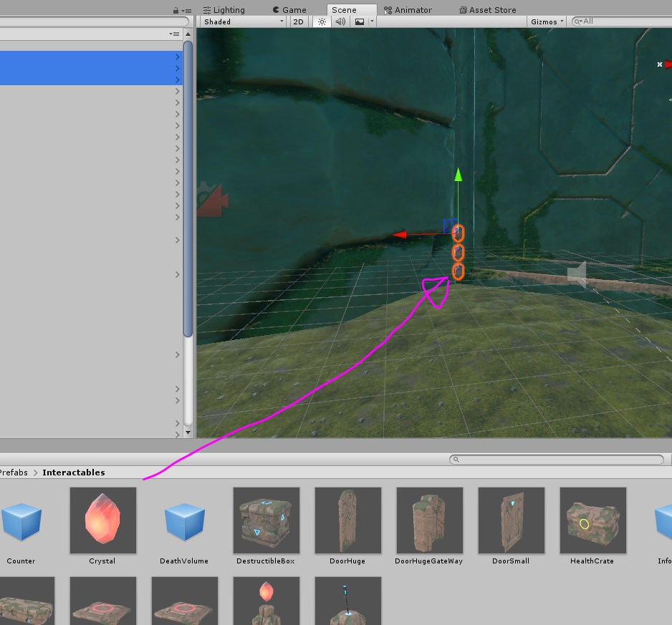The height and width of the screenshot is (625, 672).
Task: Toggle scene audio speaker icon
Action: [x=340, y=22]
